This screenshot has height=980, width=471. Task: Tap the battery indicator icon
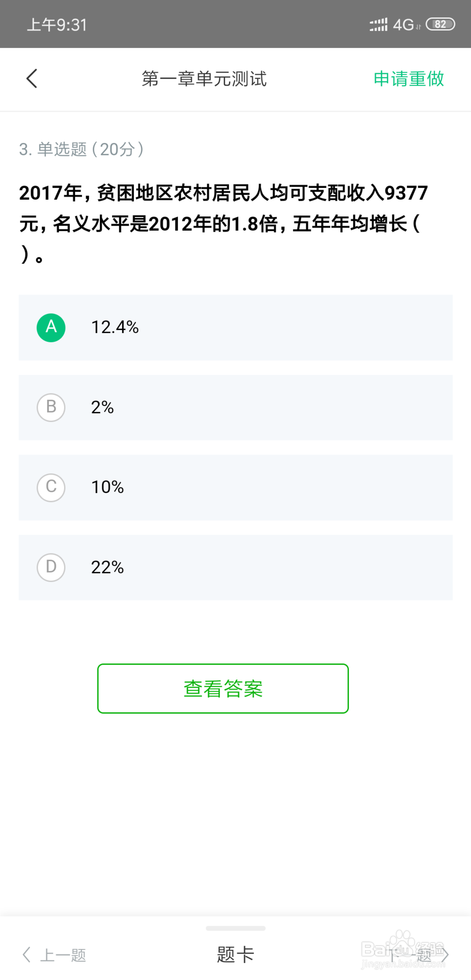click(x=440, y=24)
